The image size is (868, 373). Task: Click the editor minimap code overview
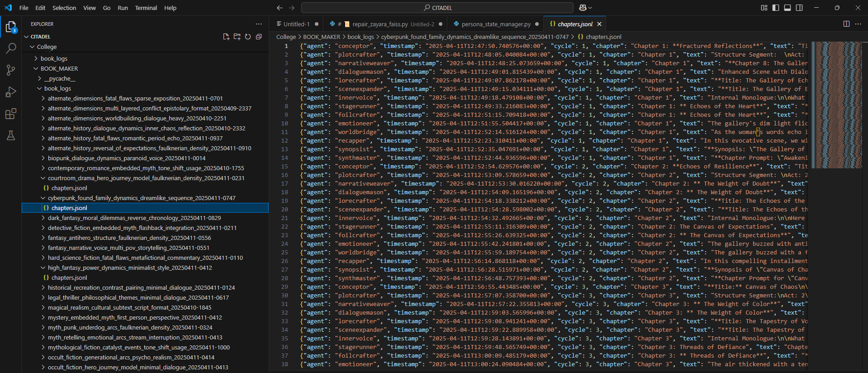click(836, 104)
